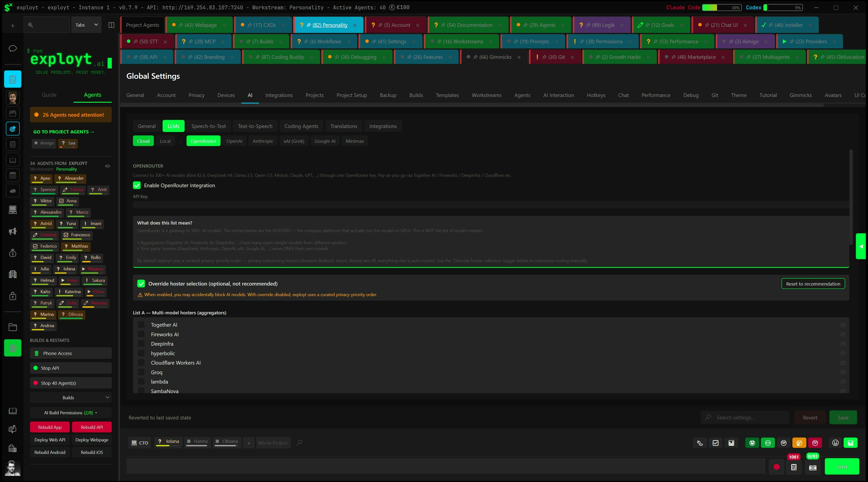
Task: Check the hyperbolic hoster
Action: (x=141, y=353)
